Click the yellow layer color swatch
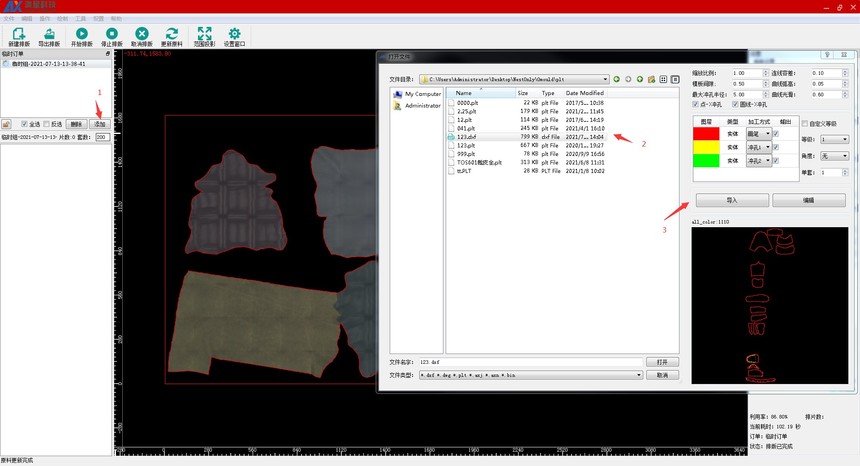Image resolution: width=860 pixels, height=466 pixels. point(706,147)
